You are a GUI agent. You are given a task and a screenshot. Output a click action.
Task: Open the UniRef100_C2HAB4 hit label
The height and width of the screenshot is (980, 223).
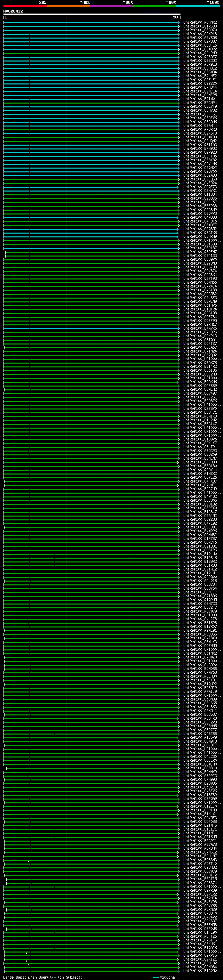[200, 967]
